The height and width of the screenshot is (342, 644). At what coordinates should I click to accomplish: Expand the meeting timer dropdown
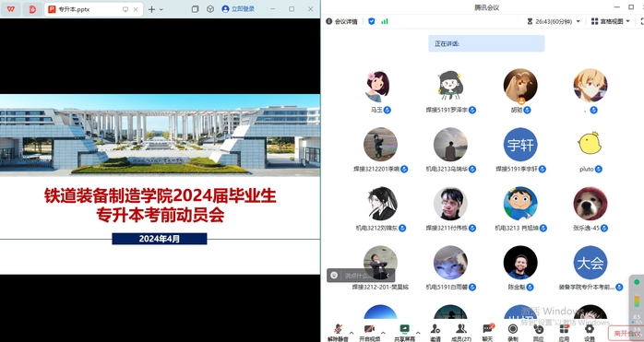click(578, 21)
